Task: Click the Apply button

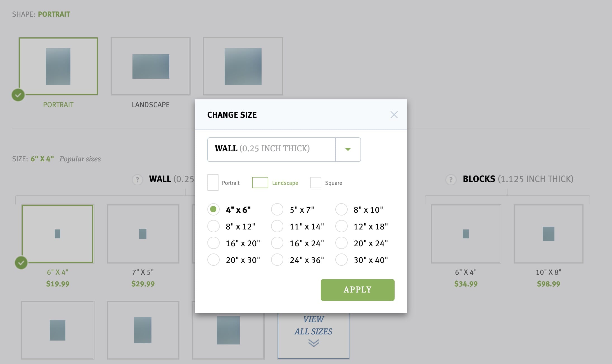Action: coord(358,290)
